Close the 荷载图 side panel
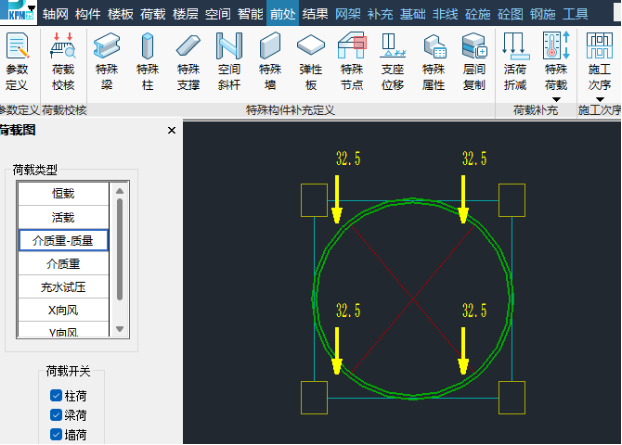The height and width of the screenshot is (445, 622). (171, 130)
